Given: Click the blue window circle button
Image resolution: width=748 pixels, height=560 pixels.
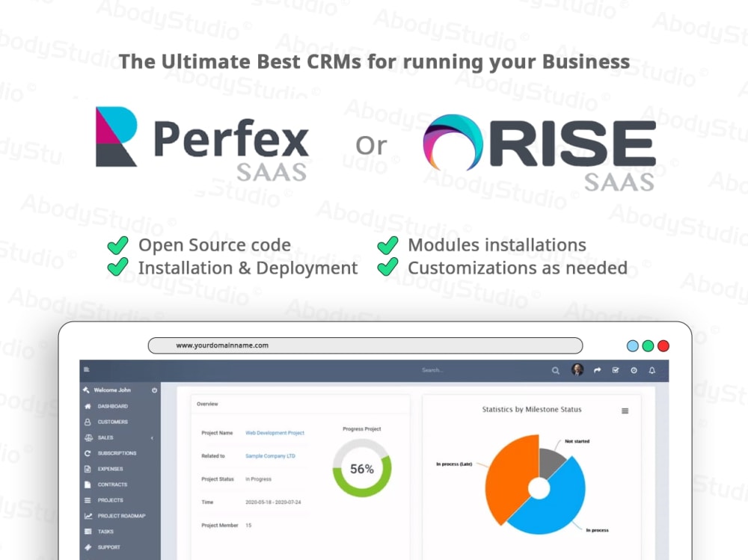Looking at the screenshot, I should tap(633, 346).
